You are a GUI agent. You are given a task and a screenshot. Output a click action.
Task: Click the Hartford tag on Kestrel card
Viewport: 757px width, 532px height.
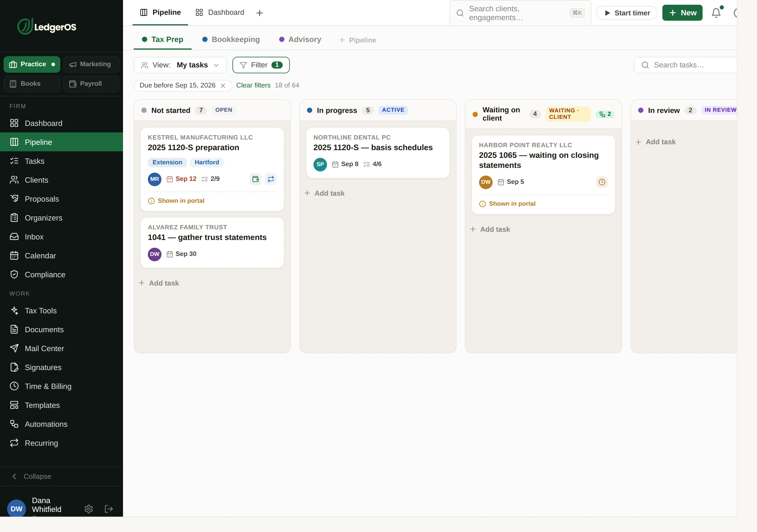click(x=207, y=162)
